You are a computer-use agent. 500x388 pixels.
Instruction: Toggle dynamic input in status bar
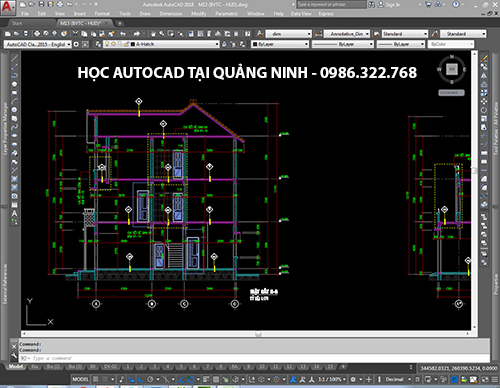(x=132, y=379)
